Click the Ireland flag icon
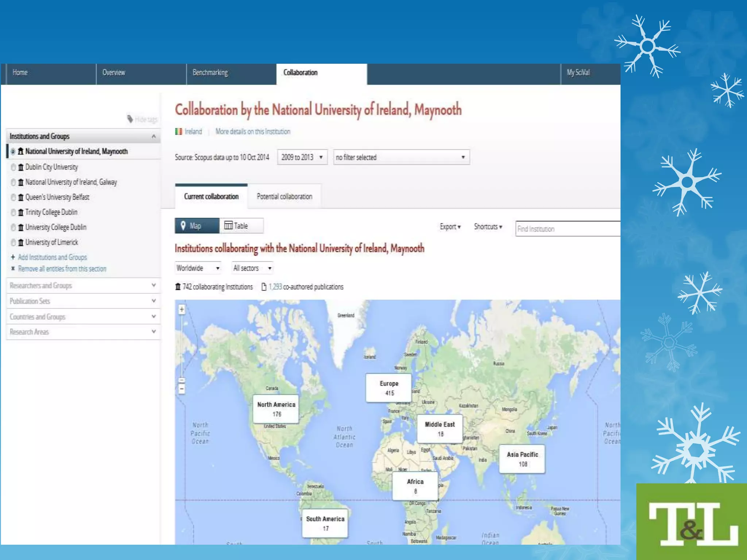 click(x=178, y=131)
